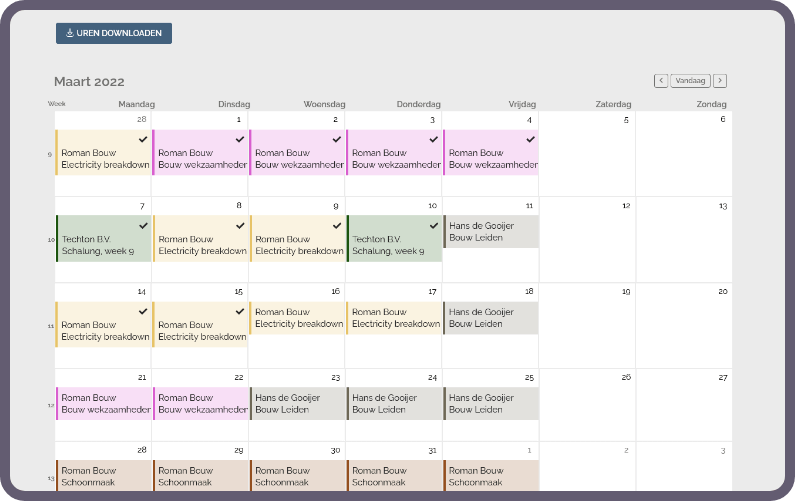Viewport: 795px width, 501px height.
Task: Click the Donderdag column header
Action: pos(418,104)
